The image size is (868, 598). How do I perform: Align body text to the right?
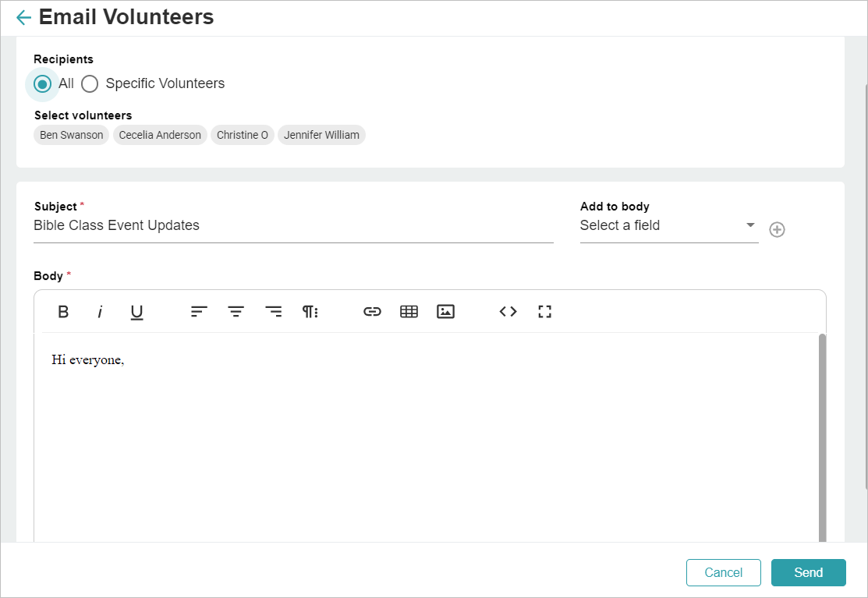pos(274,312)
